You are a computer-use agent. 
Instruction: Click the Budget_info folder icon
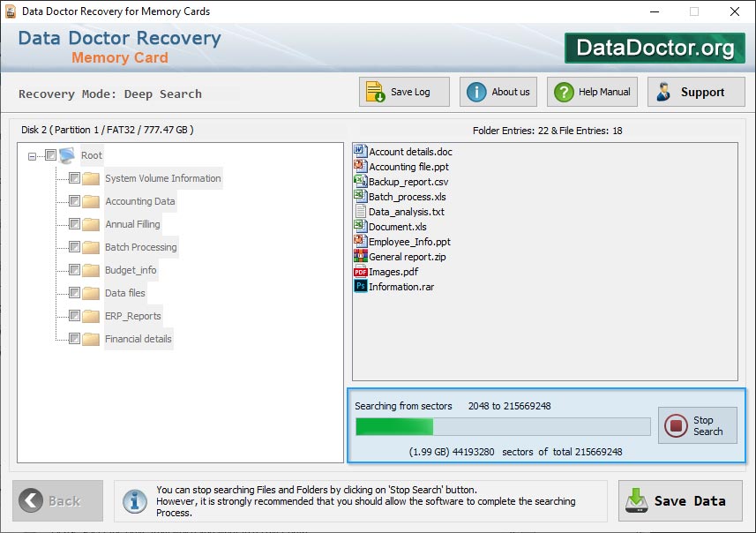click(x=91, y=270)
